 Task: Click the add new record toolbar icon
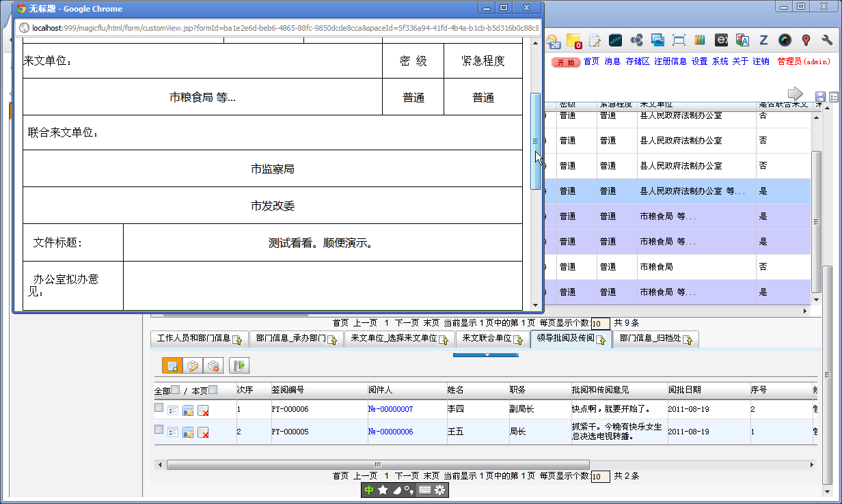[172, 365]
